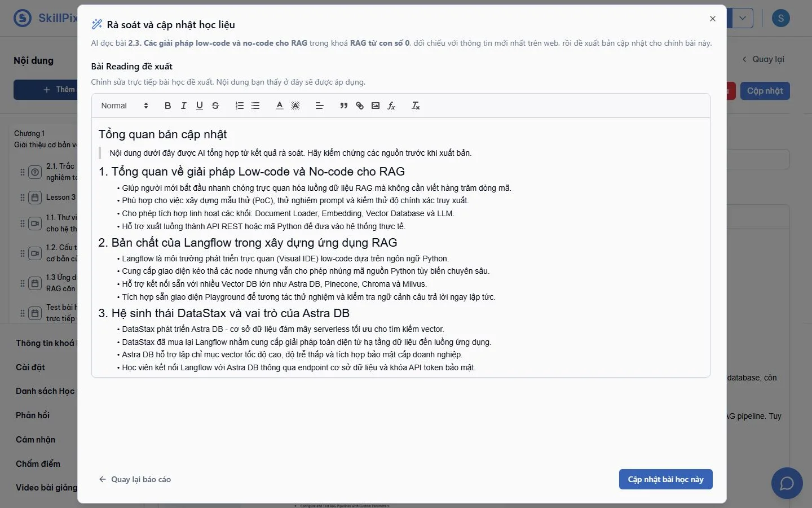Apply blockquote formatting
The height and width of the screenshot is (508, 812).
click(x=343, y=106)
